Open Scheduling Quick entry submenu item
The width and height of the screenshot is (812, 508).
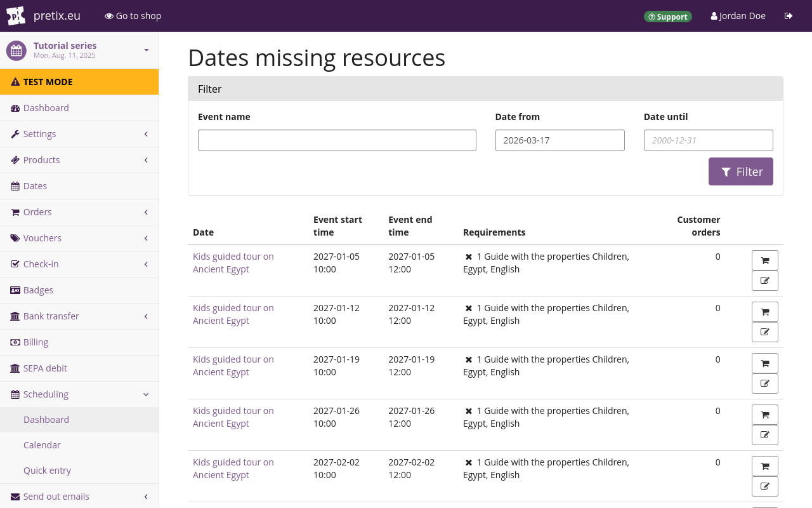click(79, 471)
